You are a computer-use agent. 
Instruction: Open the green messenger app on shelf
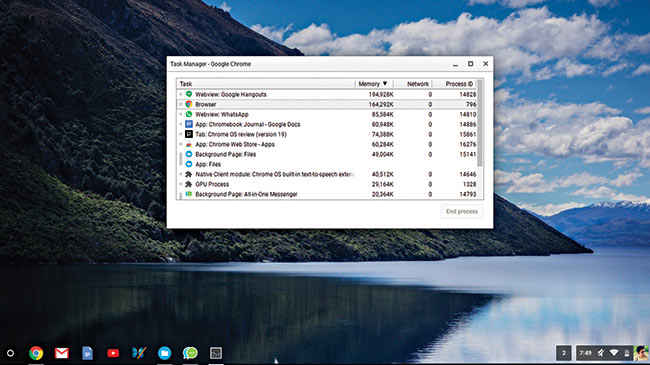pos(190,353)
